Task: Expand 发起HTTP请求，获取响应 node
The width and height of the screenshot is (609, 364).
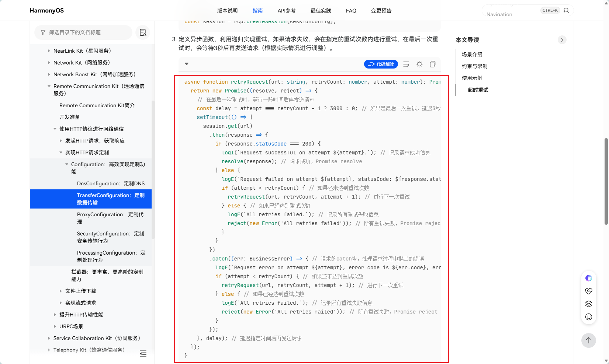Action: (x=60, y=141)
